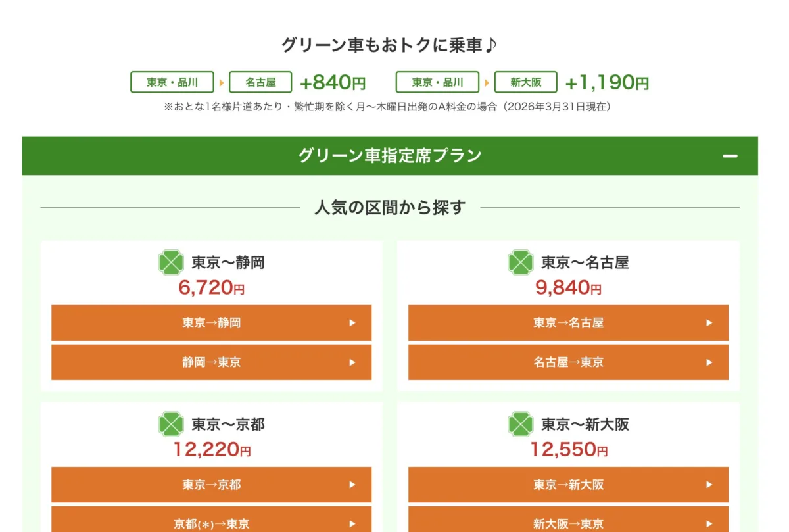Select the 名古屋→東京 route button

click(568, 362)
